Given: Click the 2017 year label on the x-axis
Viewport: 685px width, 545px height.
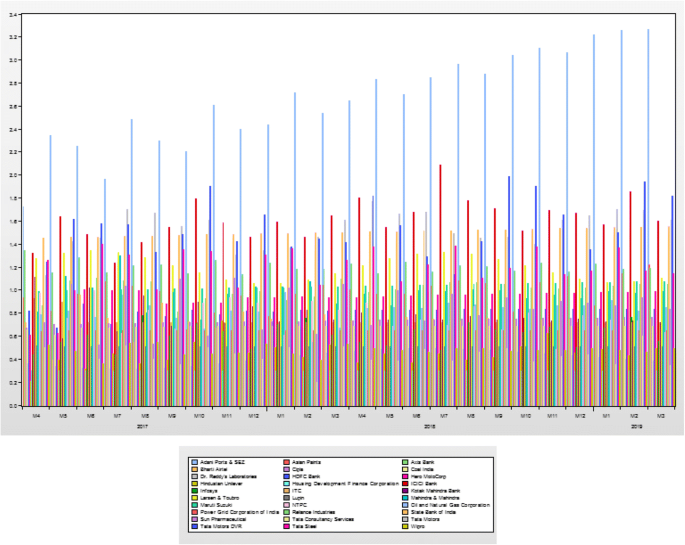Looking at the screenshot, I should [143, 427].
